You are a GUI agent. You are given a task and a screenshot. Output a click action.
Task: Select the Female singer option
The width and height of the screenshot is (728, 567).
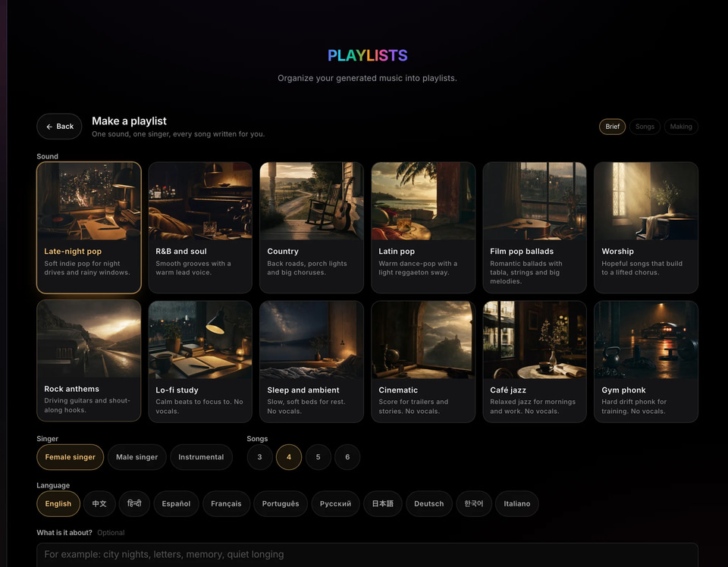click(x=70, y=457)
